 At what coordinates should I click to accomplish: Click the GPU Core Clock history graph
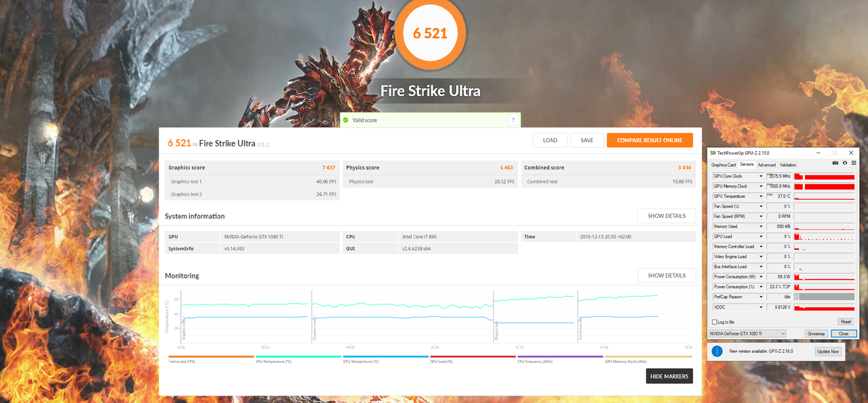(x=824, y=176)
